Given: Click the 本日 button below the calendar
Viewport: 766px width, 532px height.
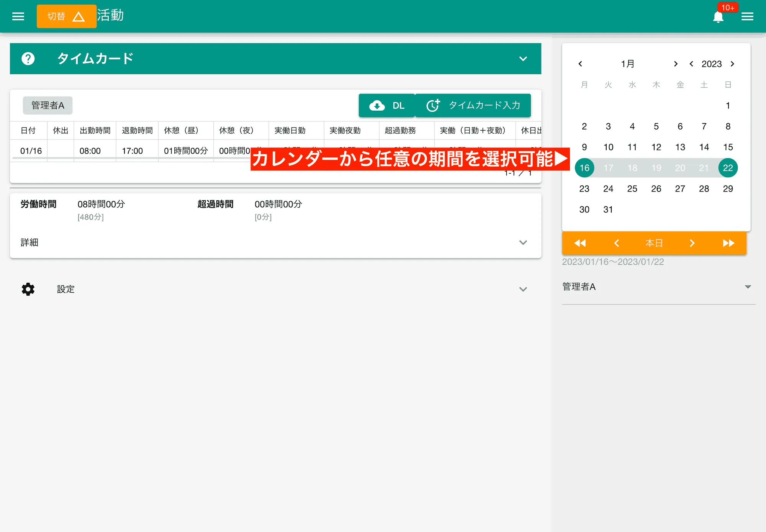Looking at the screenshot, I should [655, 243].
